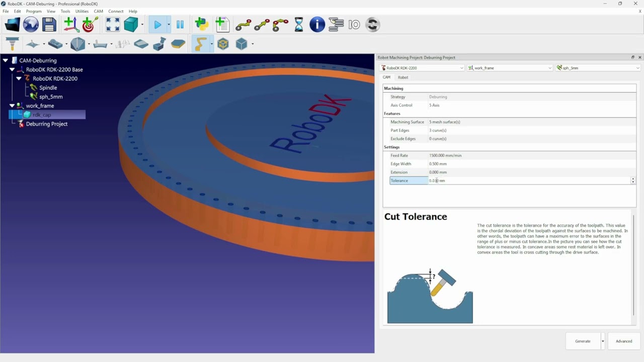This screenshot has width=644, height=362.
Task: Open dropdown next to isometric view cube
Action: (142, 24)
